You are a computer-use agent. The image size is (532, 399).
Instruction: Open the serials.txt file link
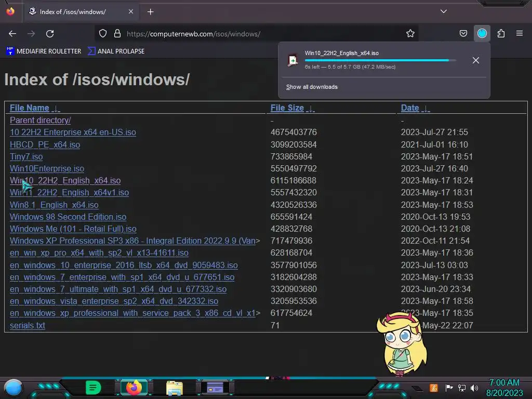[x=28, y=325]
